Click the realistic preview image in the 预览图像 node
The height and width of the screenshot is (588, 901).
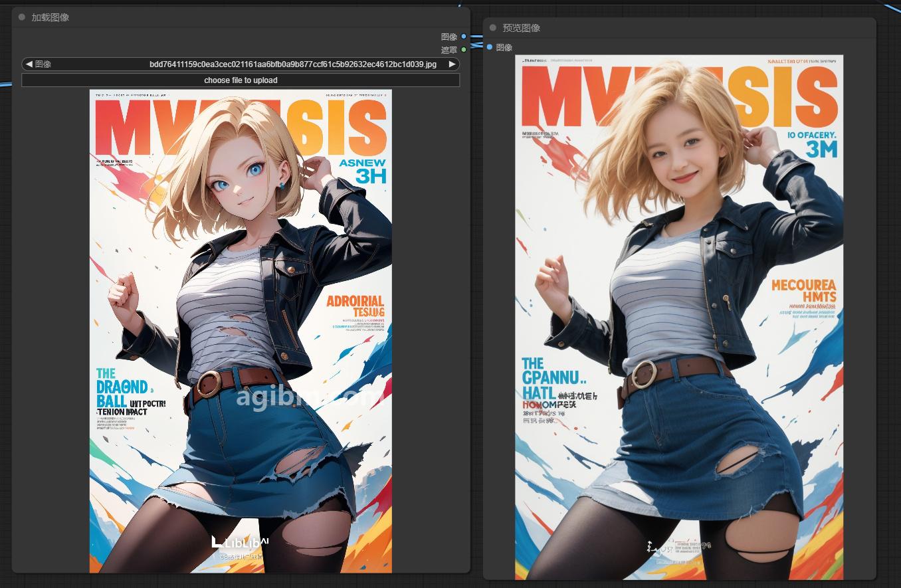tap(679, 317)
